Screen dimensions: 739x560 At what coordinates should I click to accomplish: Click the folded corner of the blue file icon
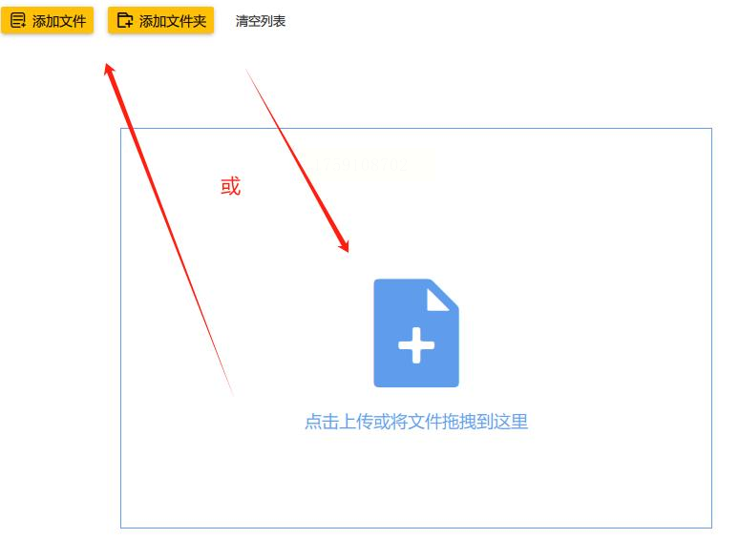coord(439,300)
